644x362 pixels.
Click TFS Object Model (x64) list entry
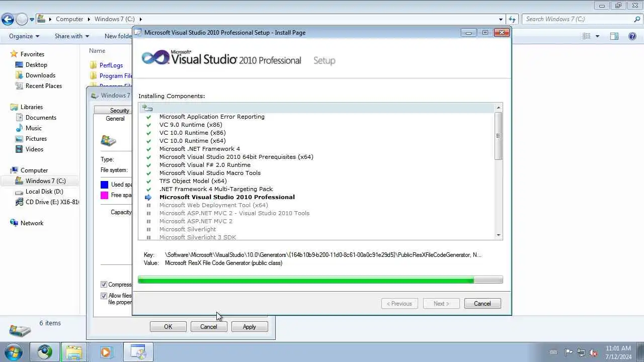(x=193, y=181)
